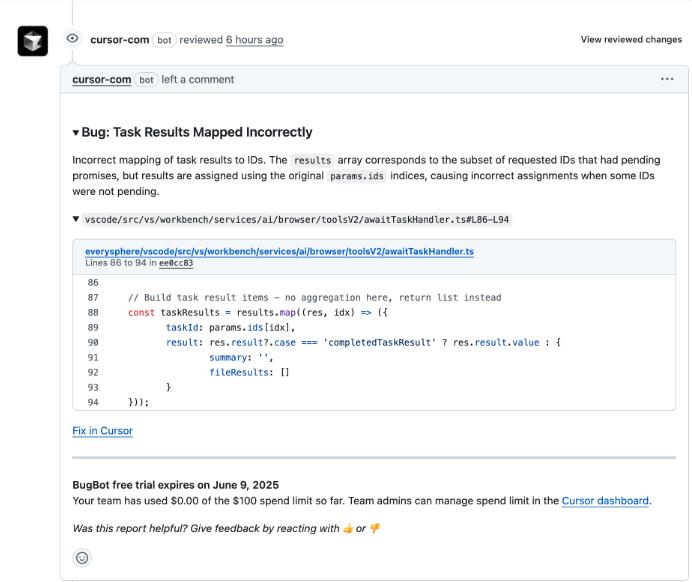This screenshot has width=692, height=582.
Task: Open the everysphere awaitTaskHandler.ts file link
Action: (279, 251)
